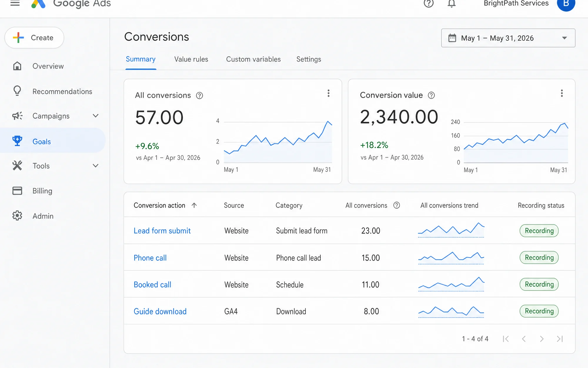The height and width of the screenshot is (368, 588).
Task: Go to Overview in sidebar
Action: [48, 66]
